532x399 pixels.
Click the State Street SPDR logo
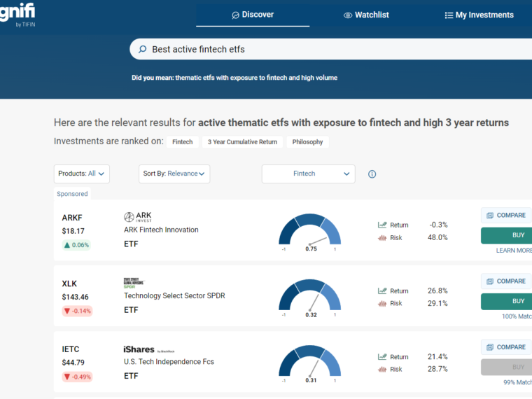(x=134, y=283)
